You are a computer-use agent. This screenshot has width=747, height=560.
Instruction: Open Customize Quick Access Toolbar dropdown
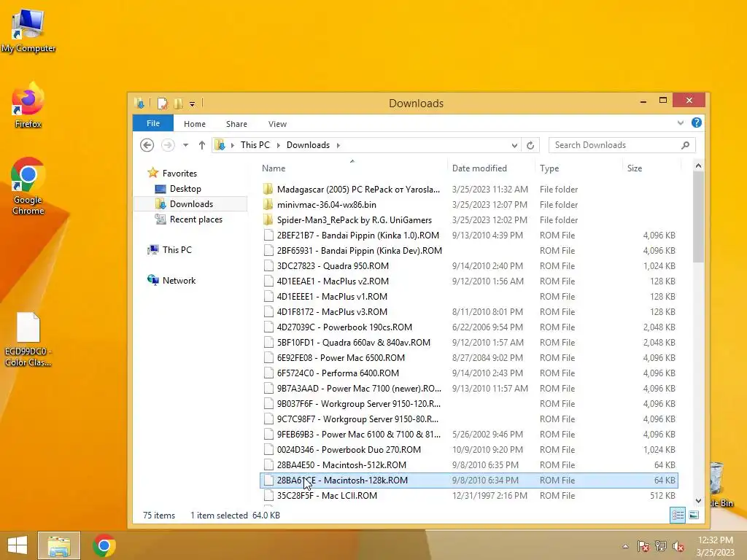pos(192,104)
